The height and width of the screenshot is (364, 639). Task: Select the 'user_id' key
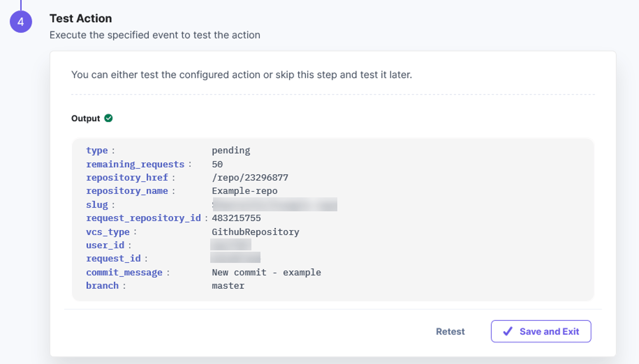[105, 245]
